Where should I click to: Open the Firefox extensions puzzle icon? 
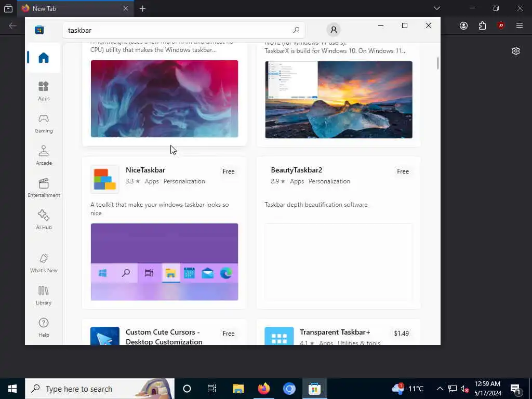point(482,25)
